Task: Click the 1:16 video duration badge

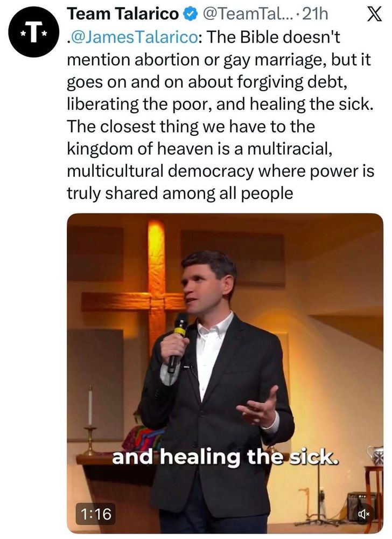Action: (96, 514)
